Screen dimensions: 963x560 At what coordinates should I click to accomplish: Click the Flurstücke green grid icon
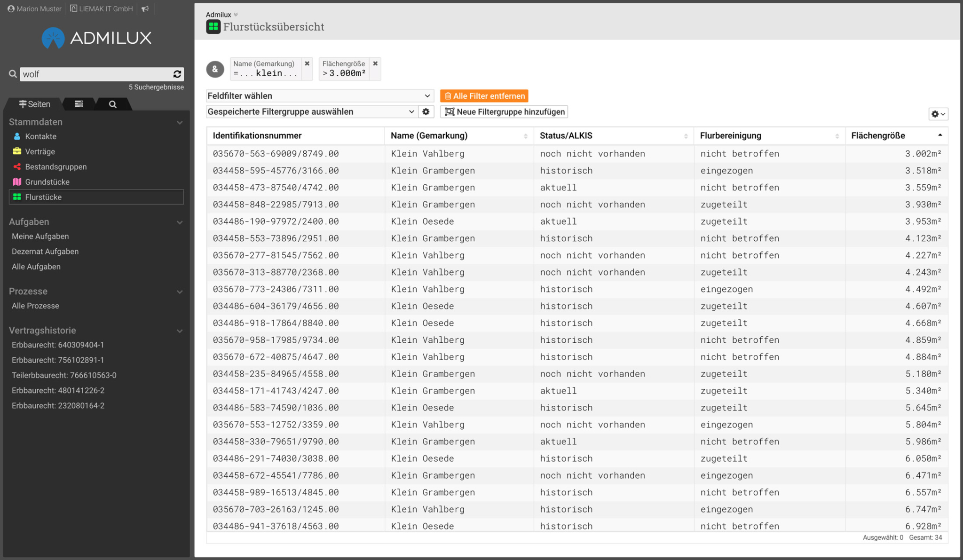click(17, 197)
